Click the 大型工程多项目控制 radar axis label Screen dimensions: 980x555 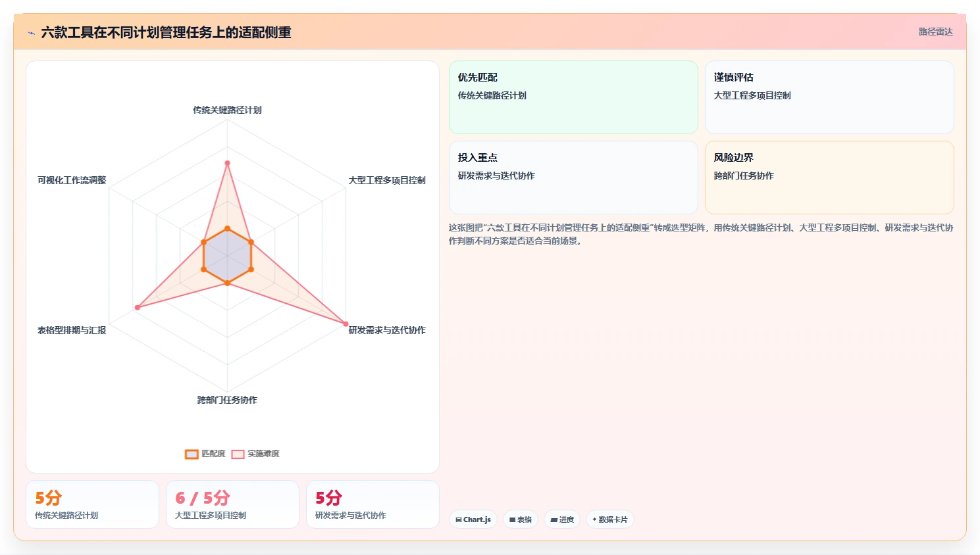coord(387,180)
